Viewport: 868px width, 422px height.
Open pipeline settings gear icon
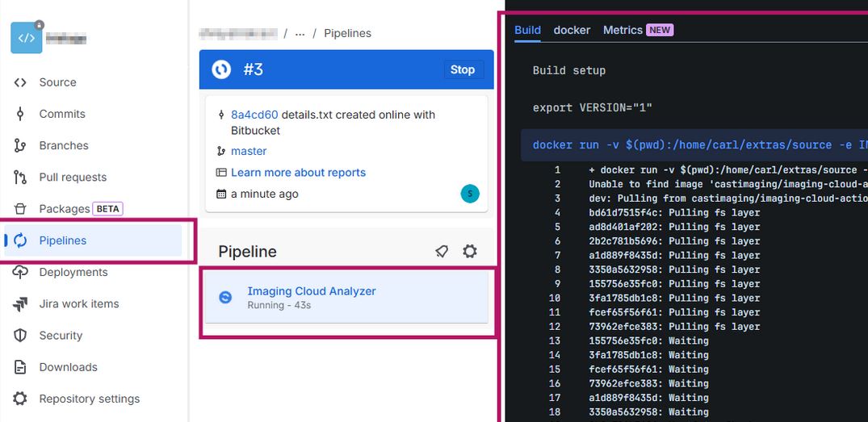coord(470,252)
